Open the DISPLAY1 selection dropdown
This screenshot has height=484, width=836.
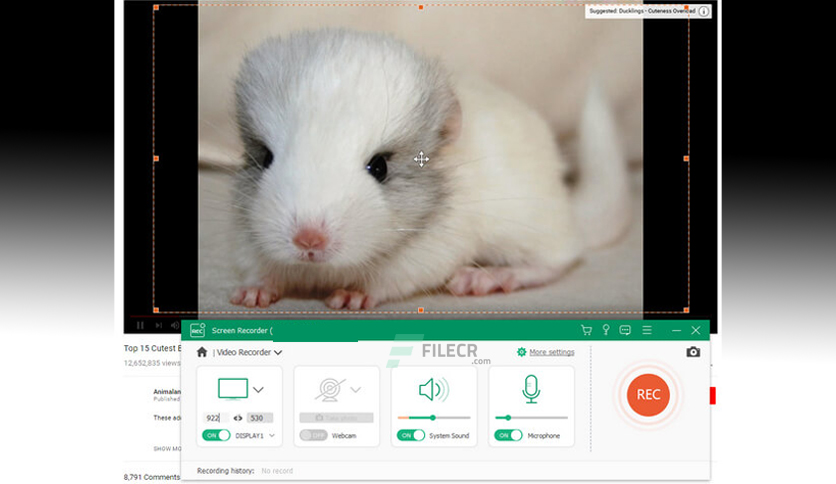(x=272, y=435)
